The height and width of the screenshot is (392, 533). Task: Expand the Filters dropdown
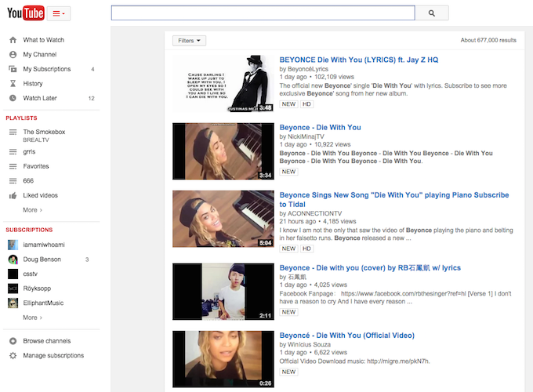click(x=190, y=41)
